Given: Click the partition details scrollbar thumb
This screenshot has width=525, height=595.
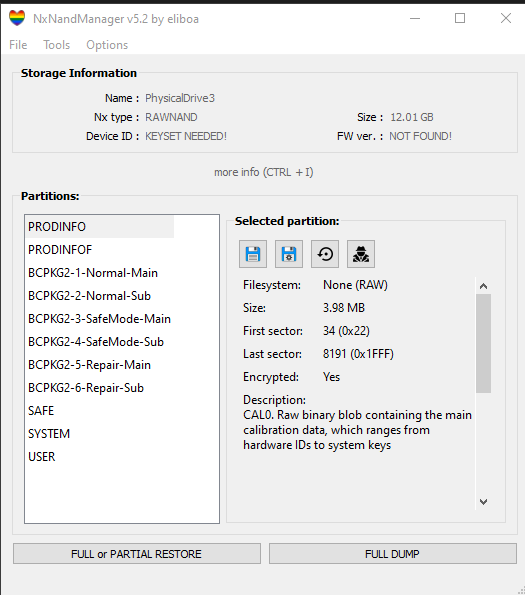Looking at the screenshot, I should (483, 343).
